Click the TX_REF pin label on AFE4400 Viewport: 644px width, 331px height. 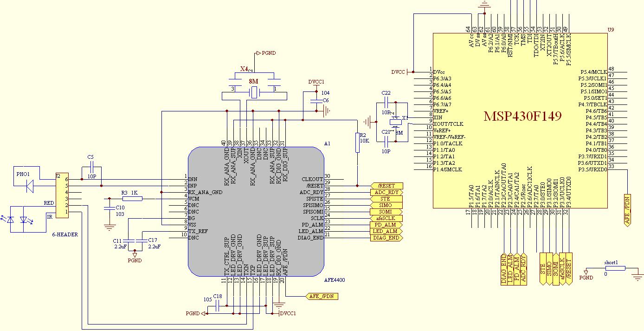pos(199,231)
